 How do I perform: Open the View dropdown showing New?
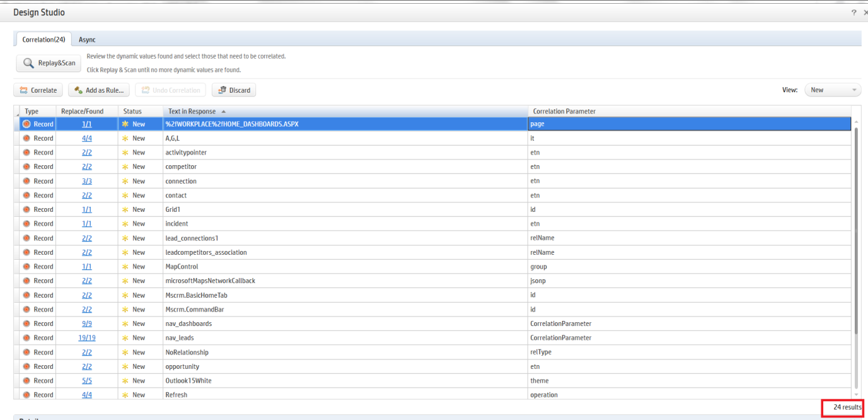[833, 90]
